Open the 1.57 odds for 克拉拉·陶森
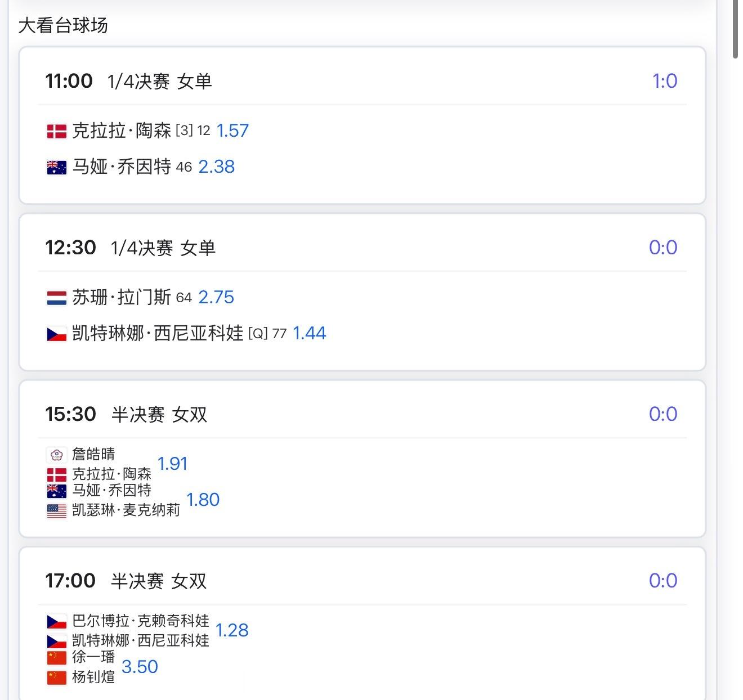Viewport: 743px width, 700px height. click(232, 131)
